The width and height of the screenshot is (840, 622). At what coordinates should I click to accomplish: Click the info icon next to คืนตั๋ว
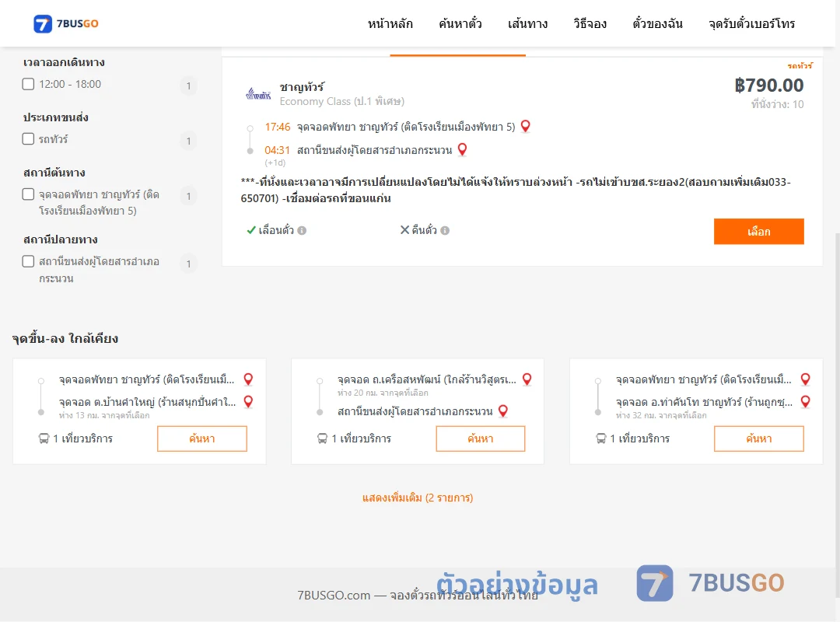445,230
